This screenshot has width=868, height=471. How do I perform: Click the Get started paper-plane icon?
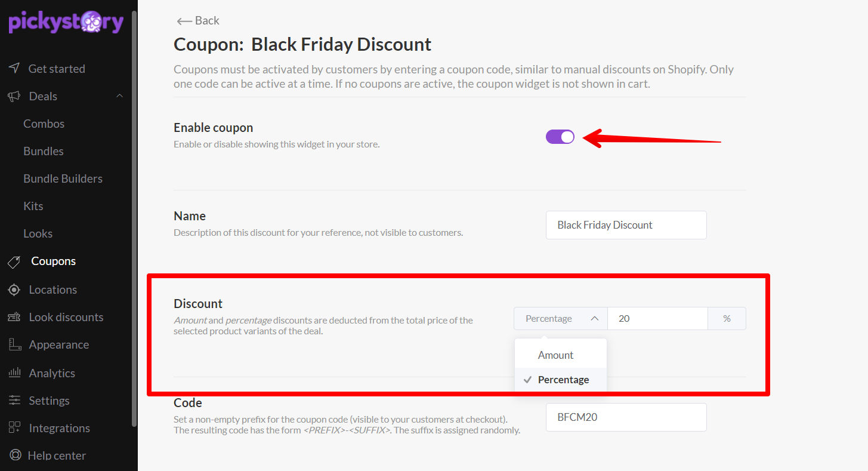point(14,68)
